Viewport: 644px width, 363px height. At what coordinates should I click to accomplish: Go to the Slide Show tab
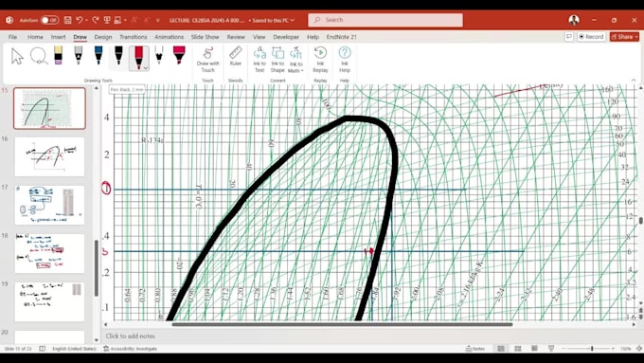click(x=205, y=37)
